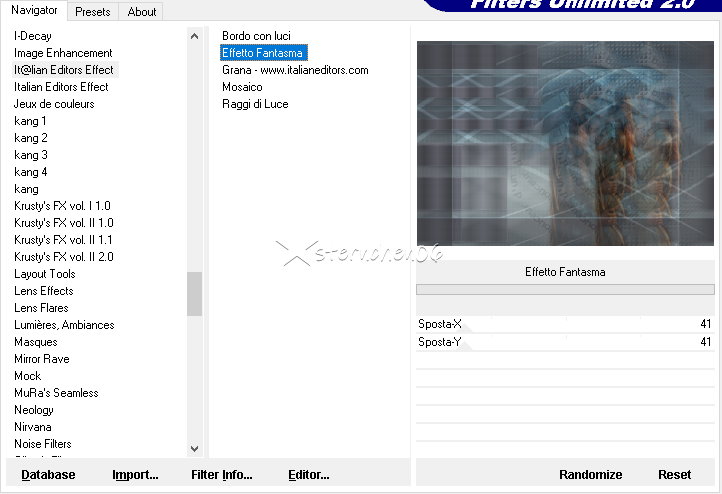Image resolution: width=722 pixels, height=494 pixels.
Task: Switch to the Presets tab
Action: 93,12
